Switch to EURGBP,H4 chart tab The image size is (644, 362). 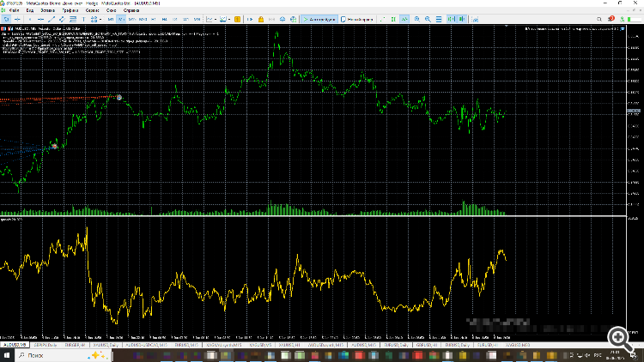(x=75, y=345)
